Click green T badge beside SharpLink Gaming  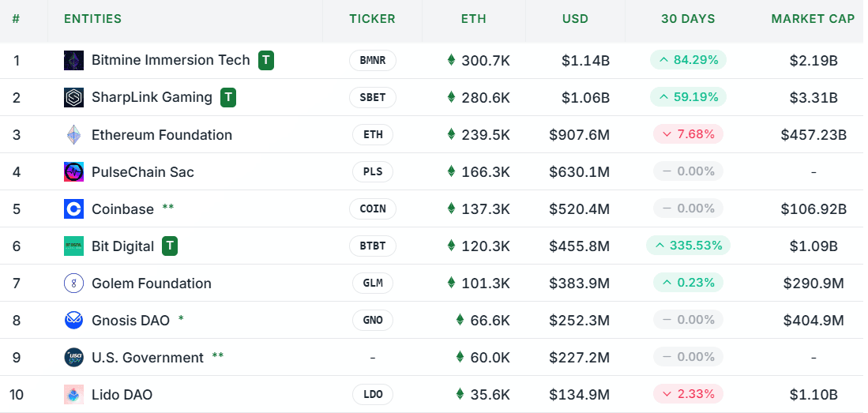pos(228,97)
